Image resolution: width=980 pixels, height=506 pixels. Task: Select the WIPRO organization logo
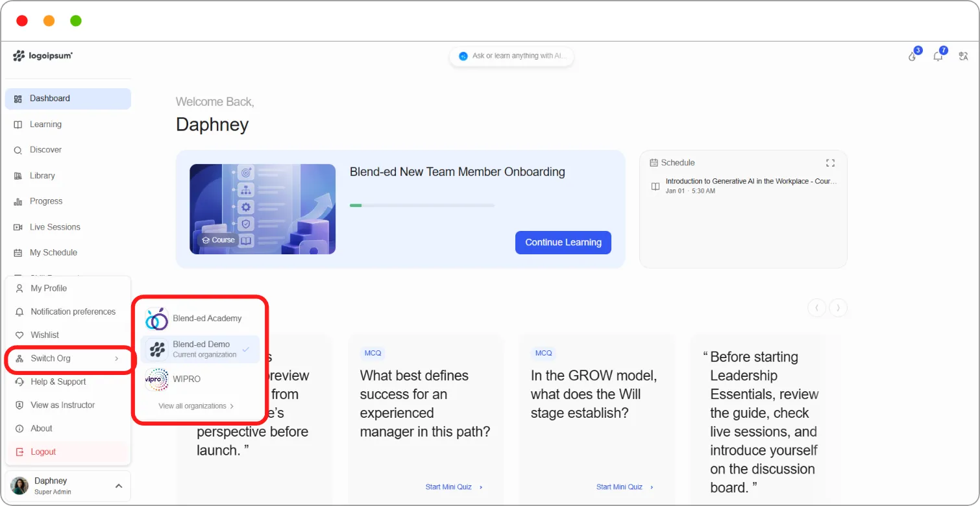tap(156, 379)
